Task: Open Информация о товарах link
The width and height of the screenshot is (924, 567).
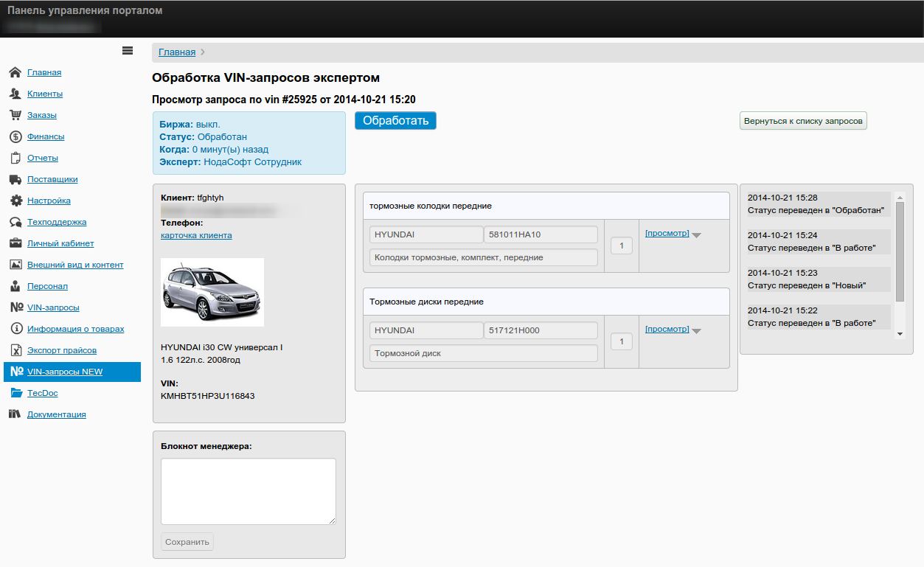Action: [x=76, y=329]
